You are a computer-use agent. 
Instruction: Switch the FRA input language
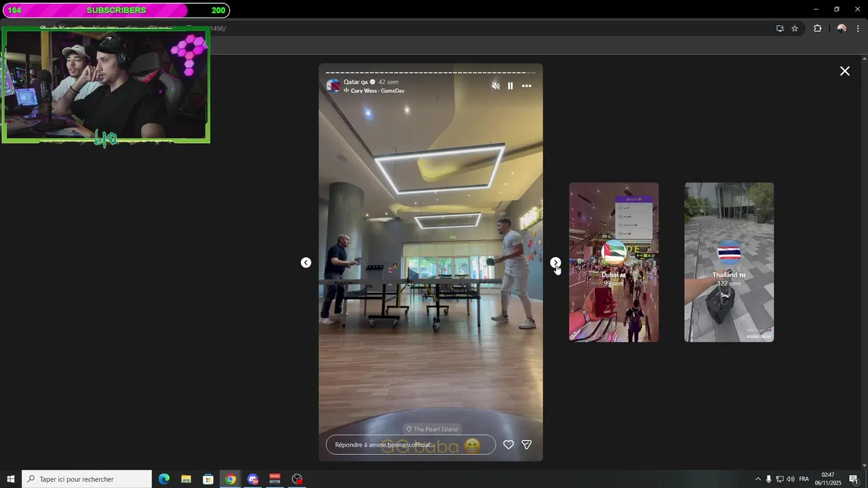pyautogui.click(x=804, y=479)
